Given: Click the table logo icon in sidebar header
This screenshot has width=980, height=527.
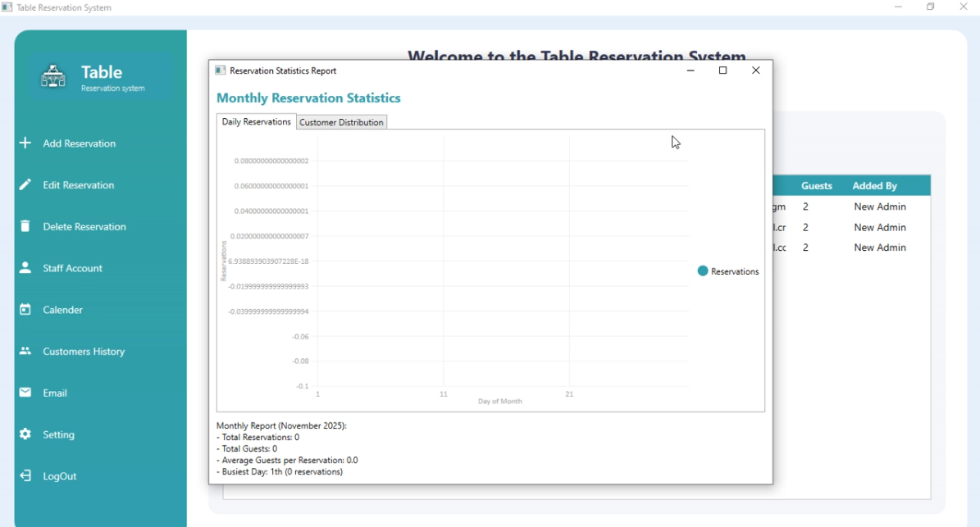Looking at the screenshot, I should pos(53,77).
